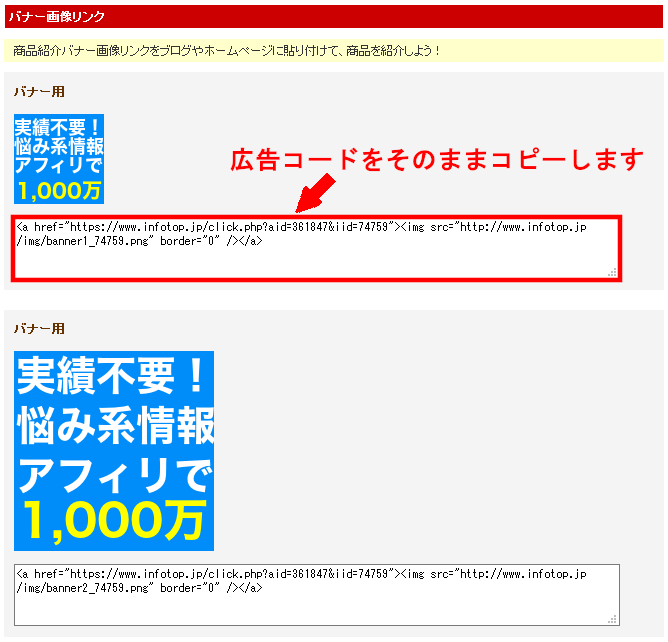This screenshot has height=642, width=668.
Task: Click inside the banner1_74759.png code textarea
Action: click(317, 248)
